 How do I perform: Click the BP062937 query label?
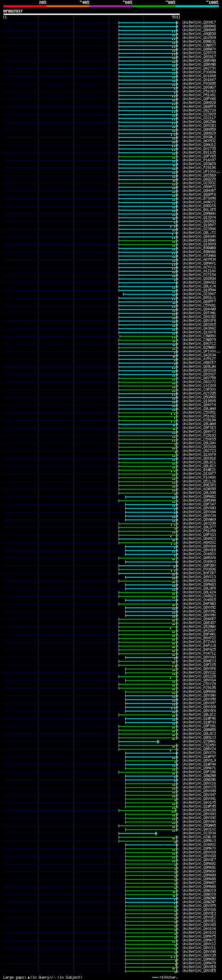[x=13, y=11]
